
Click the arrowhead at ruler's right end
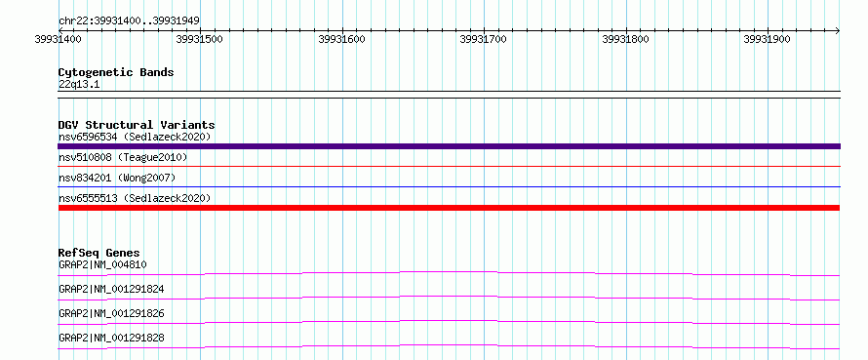pyautogui.click(x=838, y=30)
